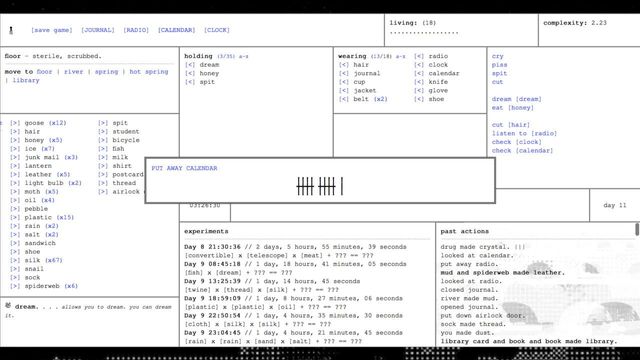Take off calendar from wearing

tap(418, 73)
